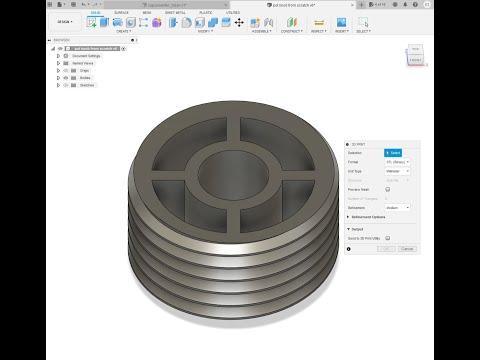Collapse the Browser panel header
The image size is (480, 360).
[x=50, y=40]
